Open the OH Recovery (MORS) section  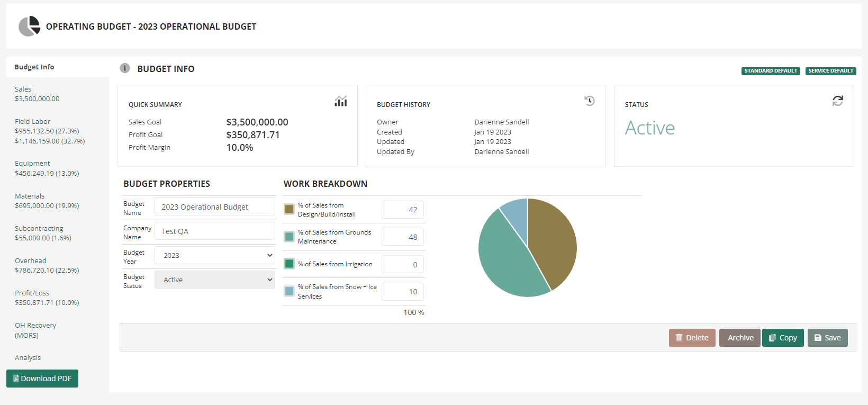(35, 330)
